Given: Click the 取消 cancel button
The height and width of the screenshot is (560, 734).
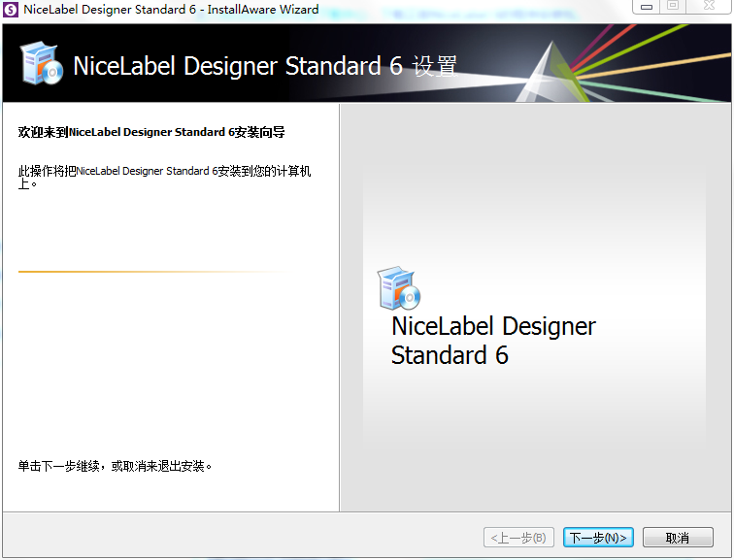Looking at the screenshot, I should point(678,537).
